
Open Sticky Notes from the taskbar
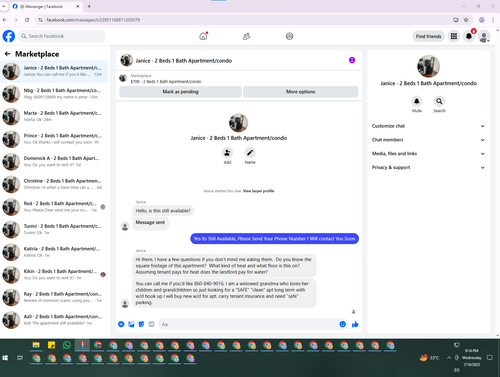(x=51, y=345)
